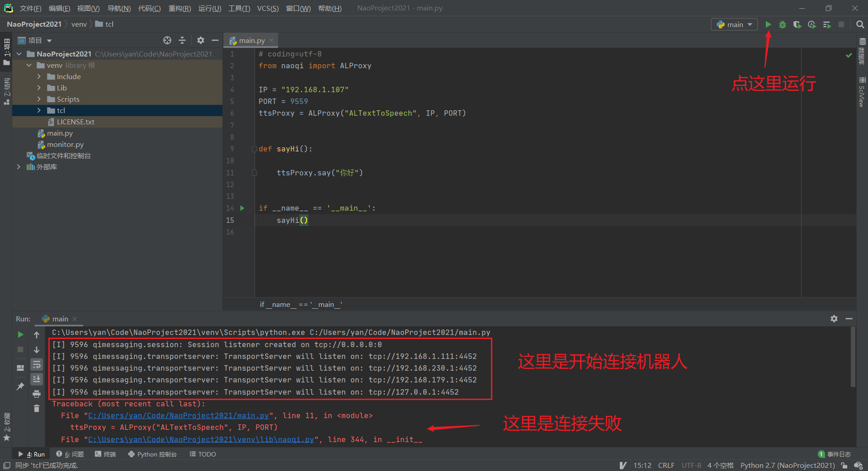This screenshot has height=471, width=868.
Task: Click the green inspection checkmark in the editor
Action: 849,55
